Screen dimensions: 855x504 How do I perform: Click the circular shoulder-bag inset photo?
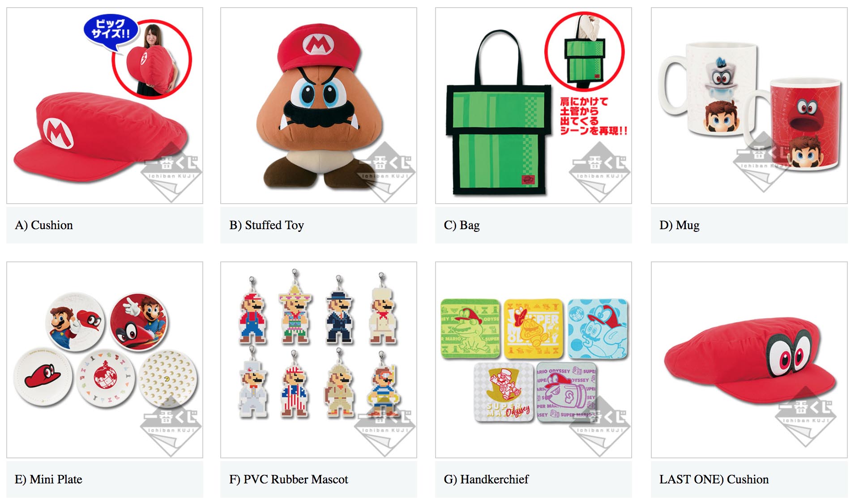click(585, 52)
